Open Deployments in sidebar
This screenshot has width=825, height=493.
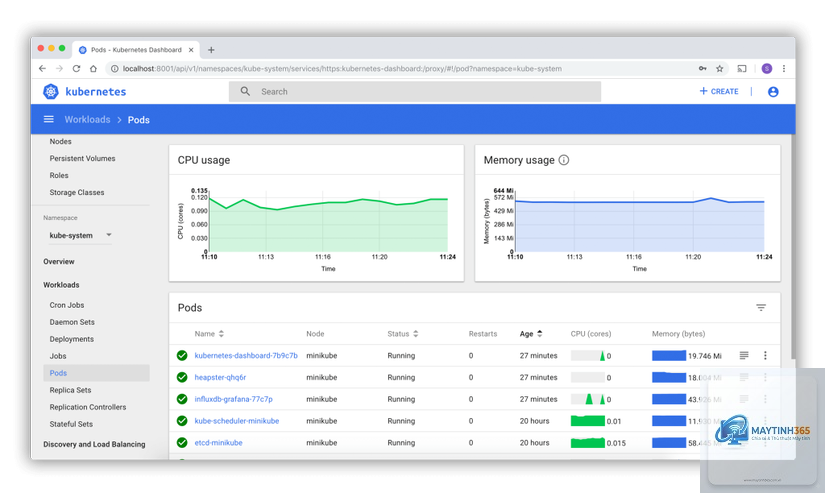point(72,339)
